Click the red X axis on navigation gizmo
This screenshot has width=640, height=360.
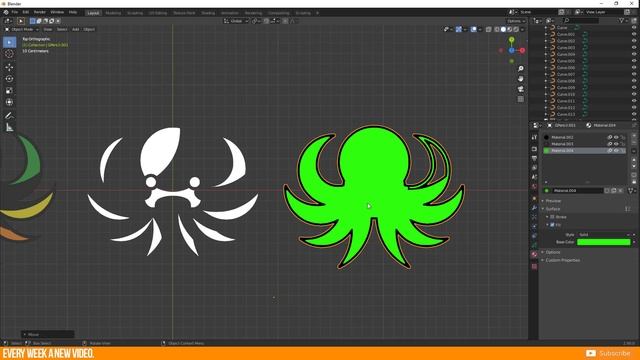coord(522,50)
